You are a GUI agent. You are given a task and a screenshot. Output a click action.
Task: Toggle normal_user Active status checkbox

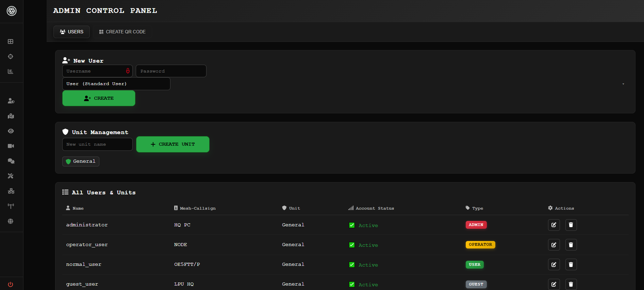(352, 265)
